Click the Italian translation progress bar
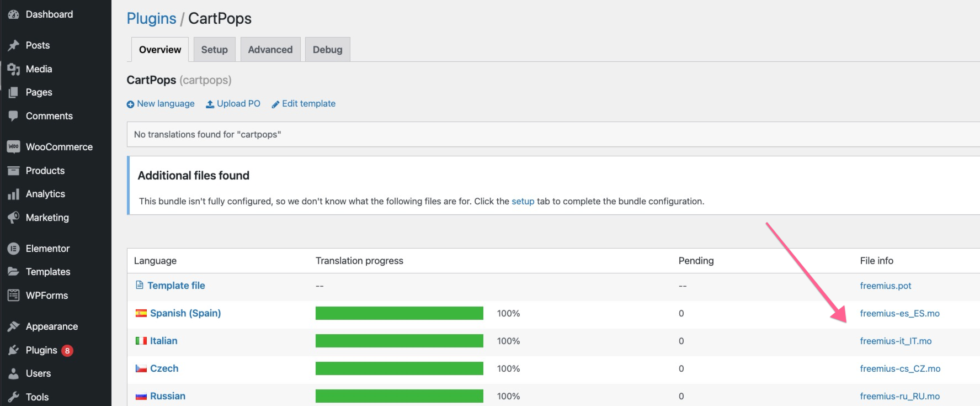Image resolution: width=980 pixels, height=406 pixels. click(399, 341)
